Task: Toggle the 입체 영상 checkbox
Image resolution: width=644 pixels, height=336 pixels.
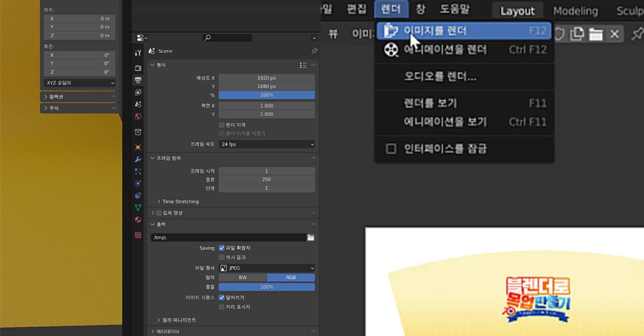Action: click(159, 213)
